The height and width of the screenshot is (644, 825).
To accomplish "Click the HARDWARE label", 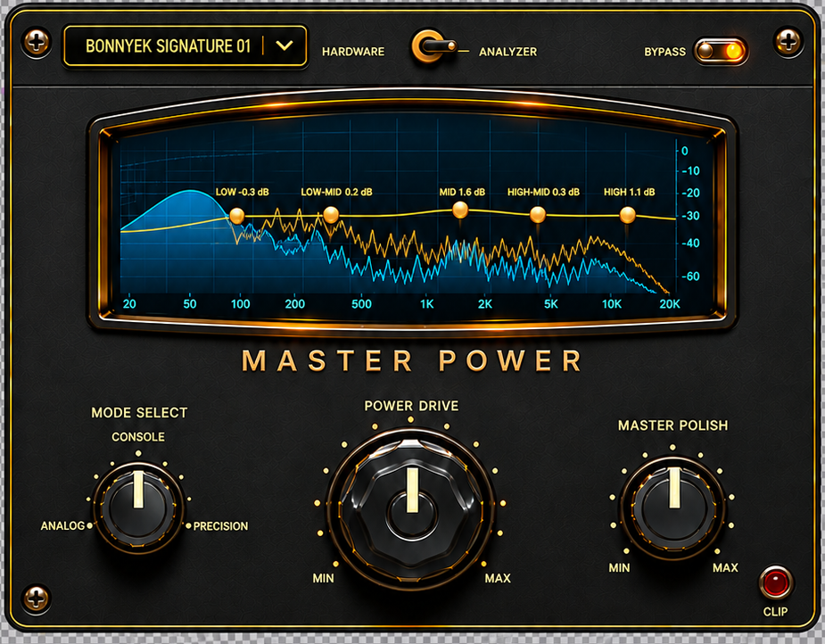I will click(x=353, y=52).
